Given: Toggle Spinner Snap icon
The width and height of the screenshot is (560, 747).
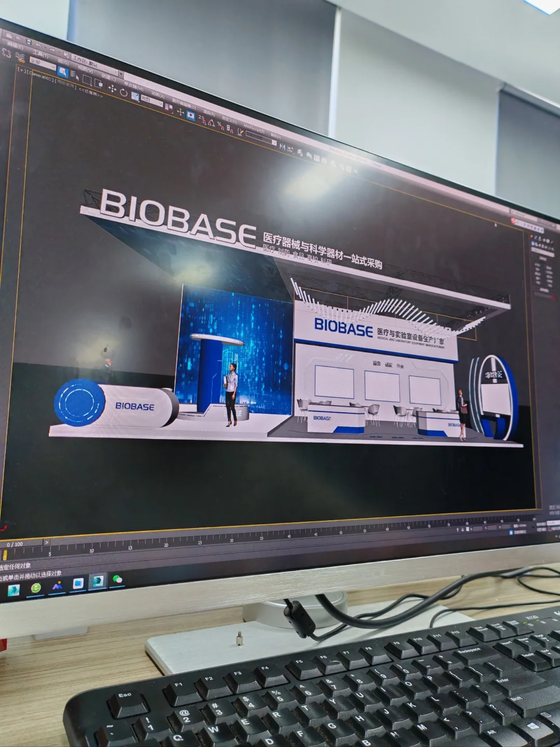Looking at the screenshot, I should (x=230, y=128).
